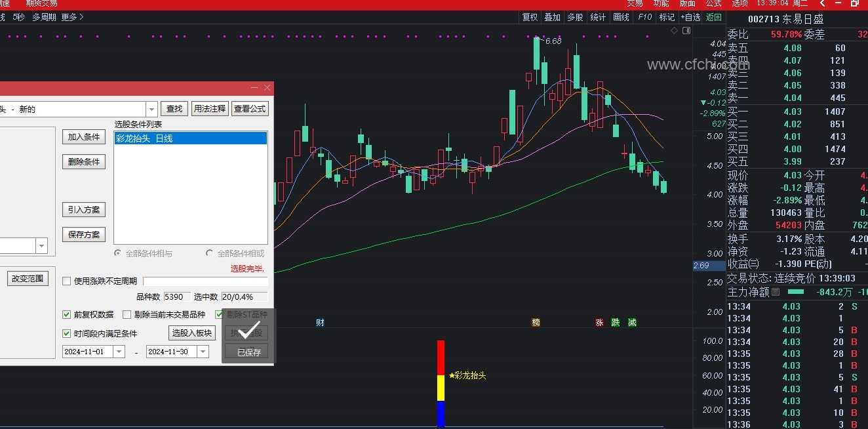Open the small icon next to 主力净额
The width and height of the screenshot is (868, 429).
[x=776, y=292]
